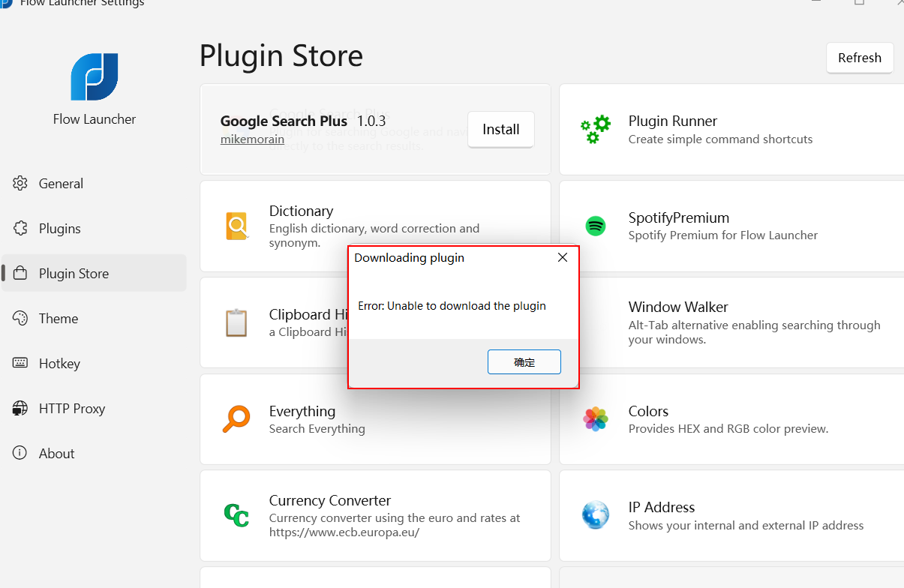
Task: Close the Downloading plugin error dialog
Action: tap(563, 257)
